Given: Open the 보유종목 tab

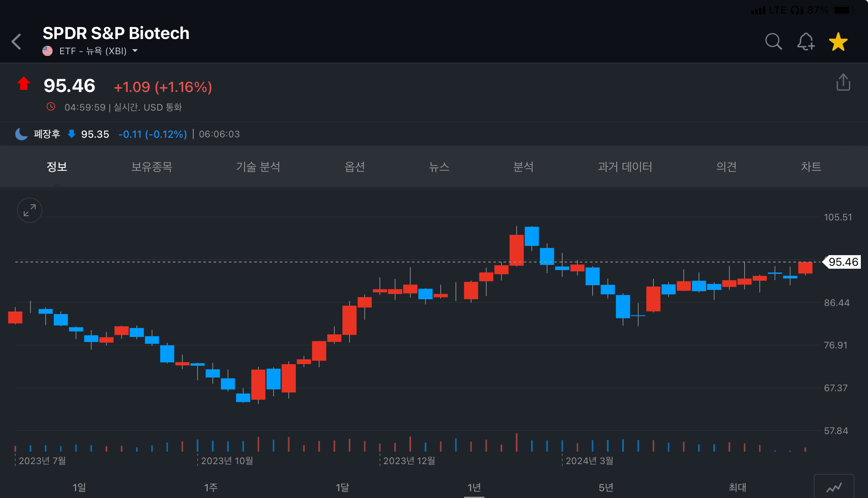Looking at the screenshot, I should [x=152, y=167].
